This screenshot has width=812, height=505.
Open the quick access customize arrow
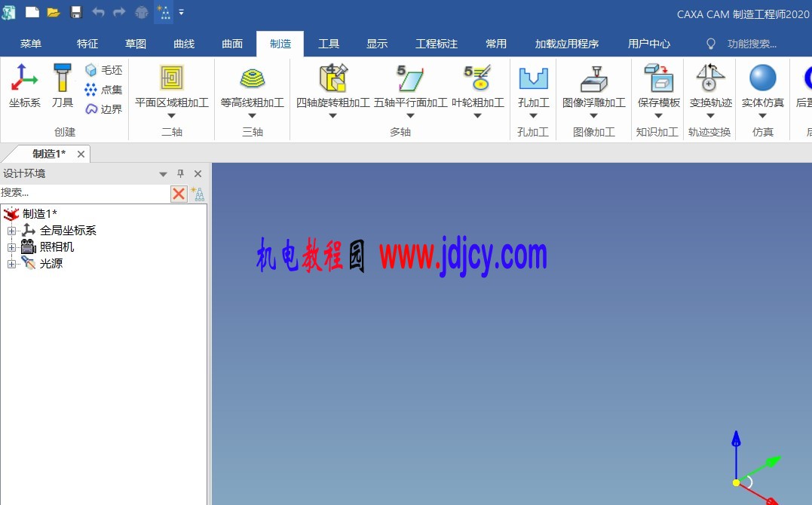(x=181, y=12)
